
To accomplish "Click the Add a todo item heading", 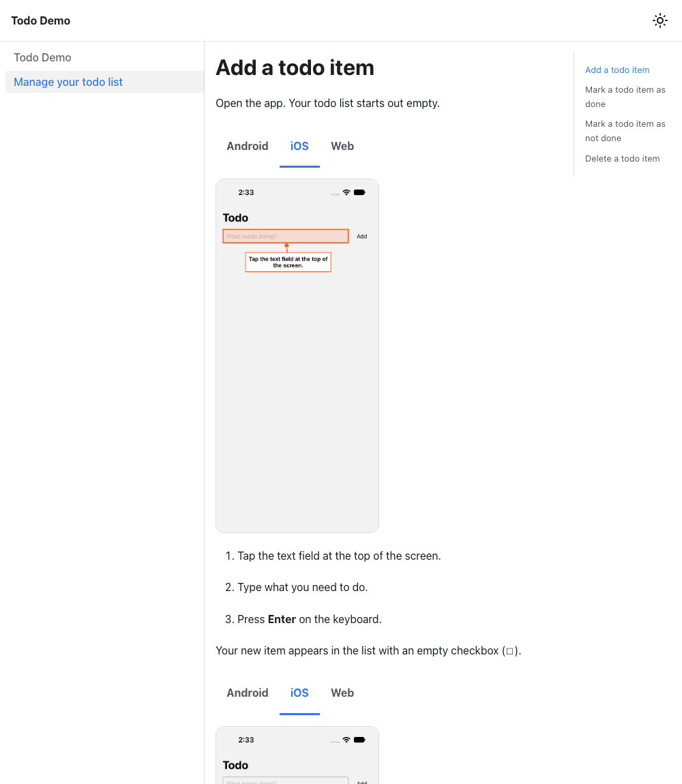I will [295, 67].
